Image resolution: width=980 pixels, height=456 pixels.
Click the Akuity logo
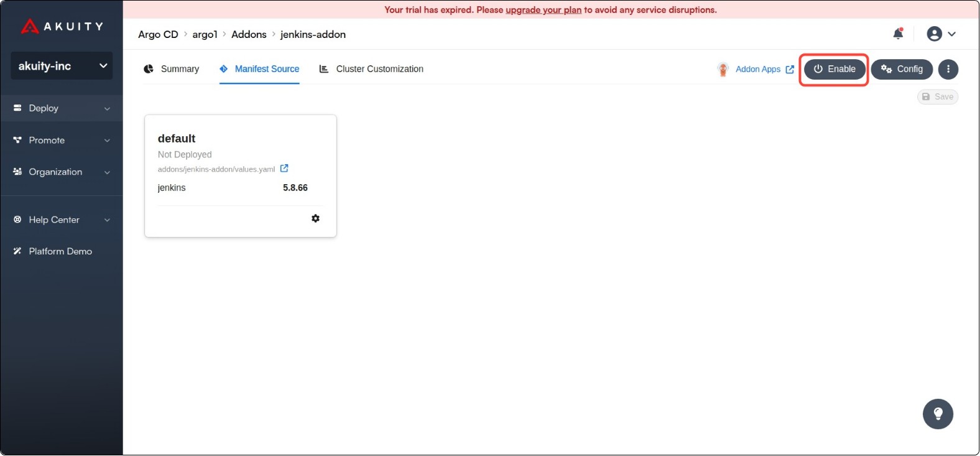62,26
